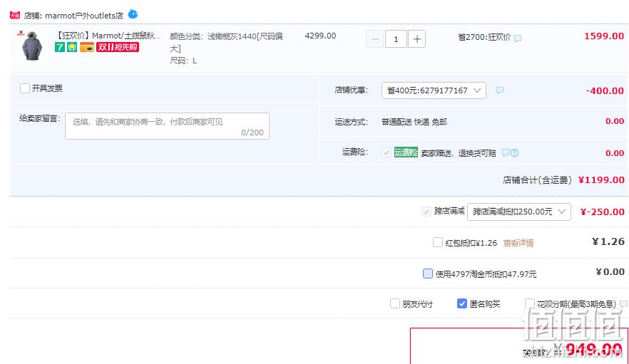The image size is (629, 364).
Task: Click the store name marmot户外outlets店
Action: [84, 16]
